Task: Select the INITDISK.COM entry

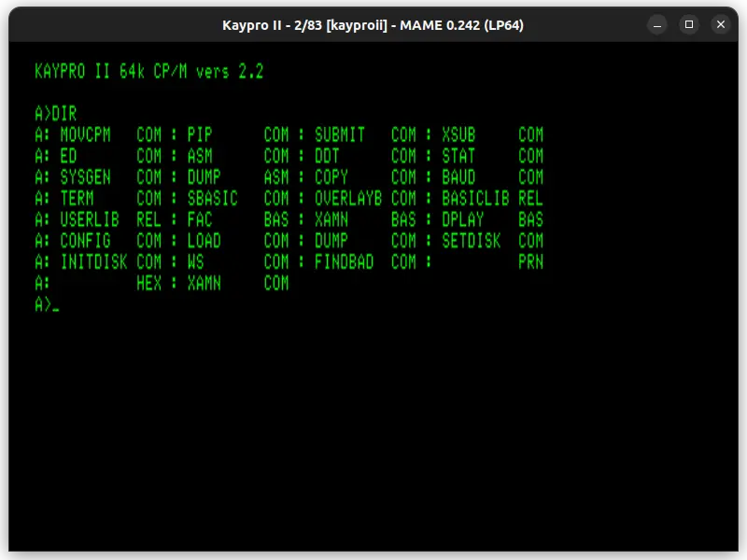Action: click(93, 262)
